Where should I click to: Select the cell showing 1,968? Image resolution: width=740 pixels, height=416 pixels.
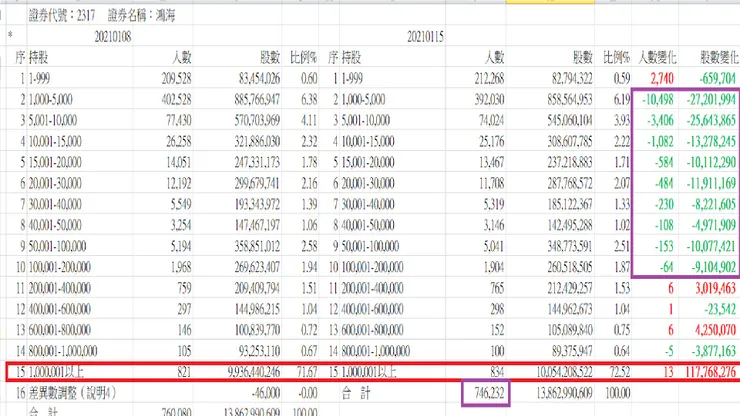pos(181,267)
